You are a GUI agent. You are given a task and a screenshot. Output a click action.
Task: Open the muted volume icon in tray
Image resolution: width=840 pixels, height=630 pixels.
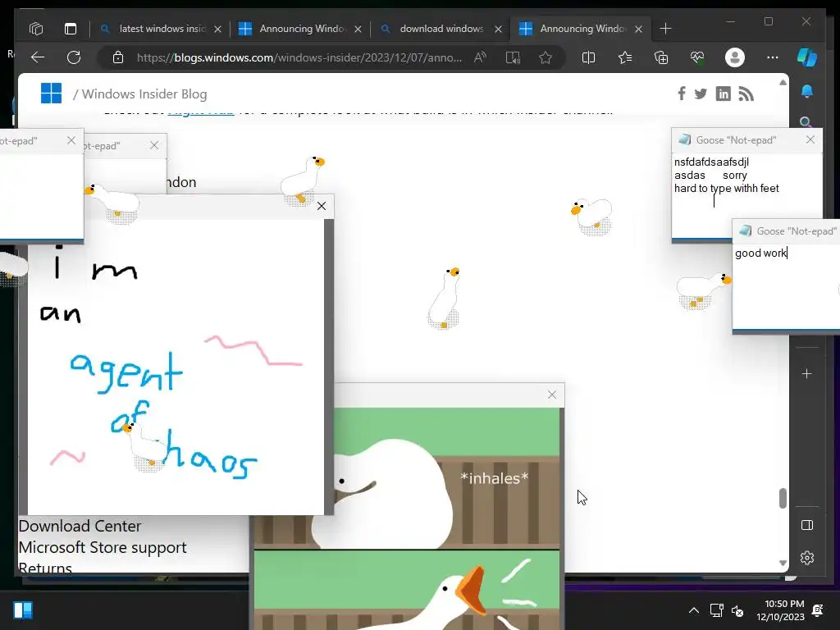[737, 610]
